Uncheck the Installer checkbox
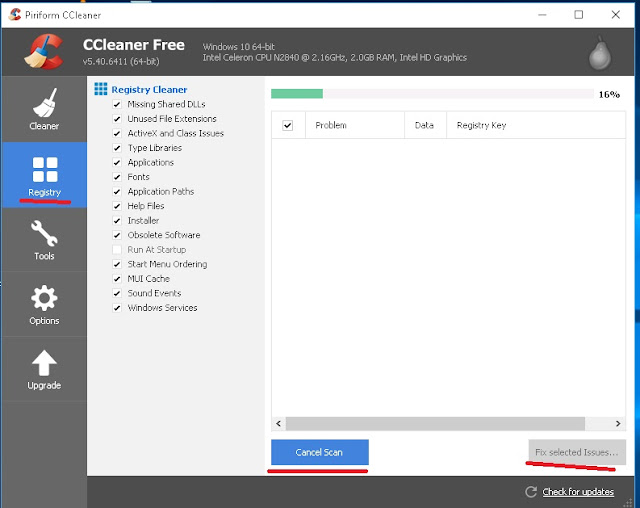The width and height of the screenshot is (640, 508). click(117, 221)
